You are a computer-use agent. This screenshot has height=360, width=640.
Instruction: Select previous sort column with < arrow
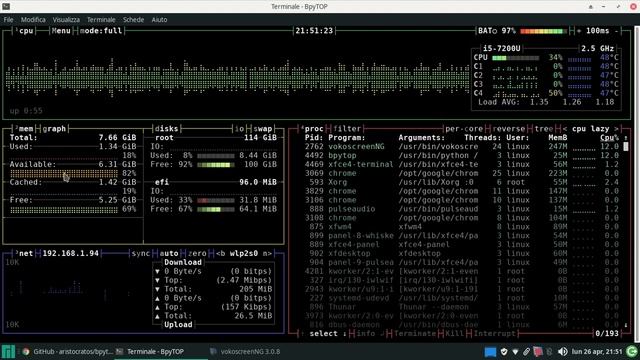(565, 129)
